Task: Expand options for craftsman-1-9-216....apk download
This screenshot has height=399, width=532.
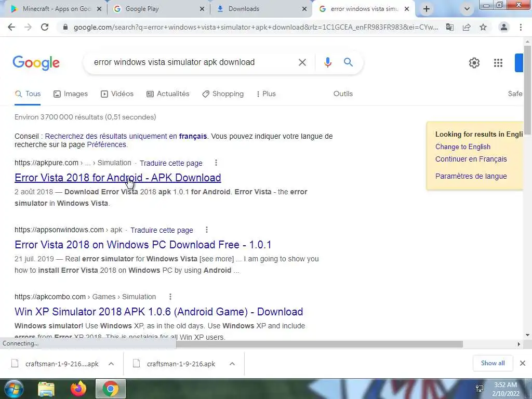Action: point(111,364)
